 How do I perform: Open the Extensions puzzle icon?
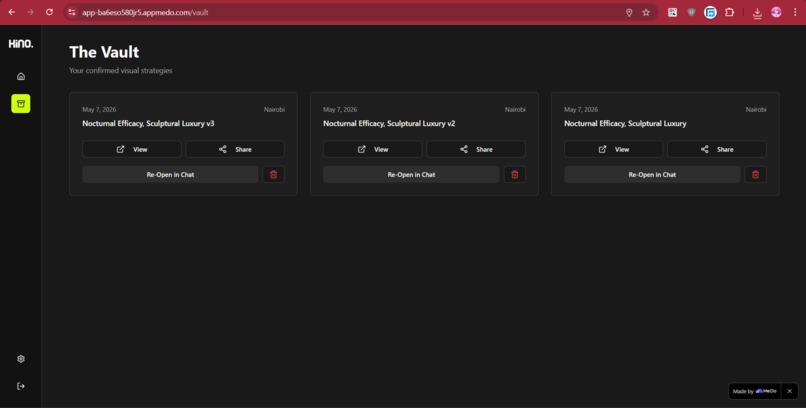[729, 12]
